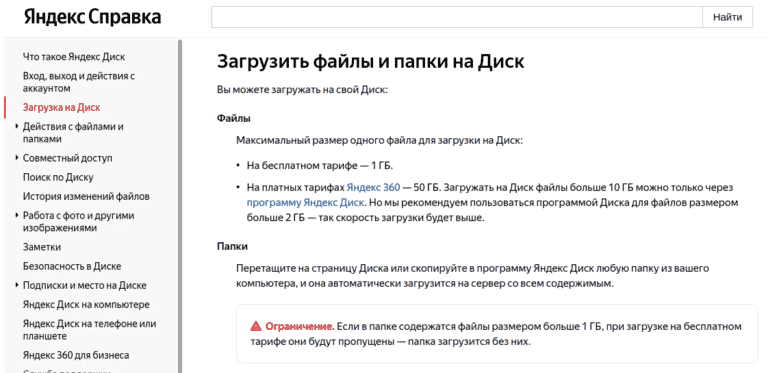
Task: Click the Яндекс Справка logo
Action: coord(92,18)
